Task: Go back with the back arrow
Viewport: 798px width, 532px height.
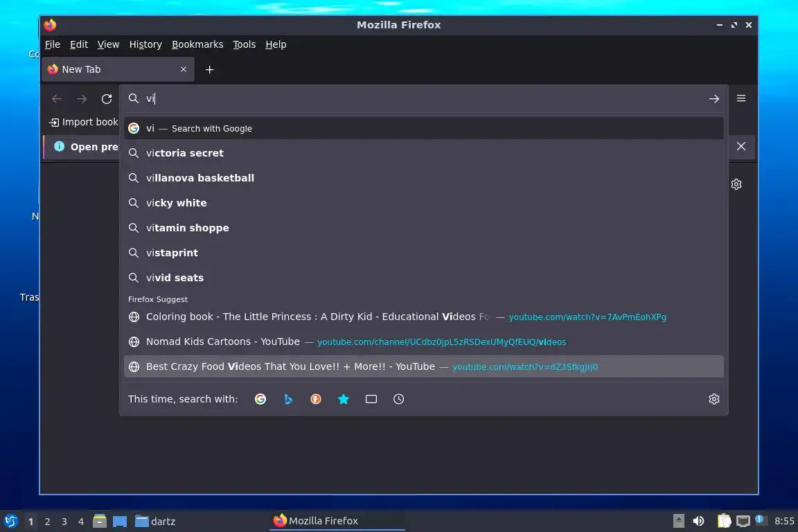Action: coord(57,99)
